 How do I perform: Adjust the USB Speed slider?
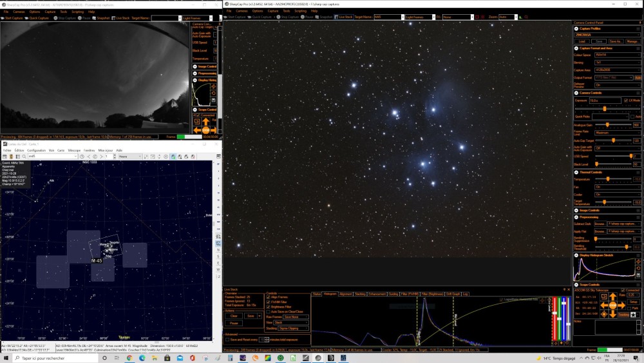631,156
